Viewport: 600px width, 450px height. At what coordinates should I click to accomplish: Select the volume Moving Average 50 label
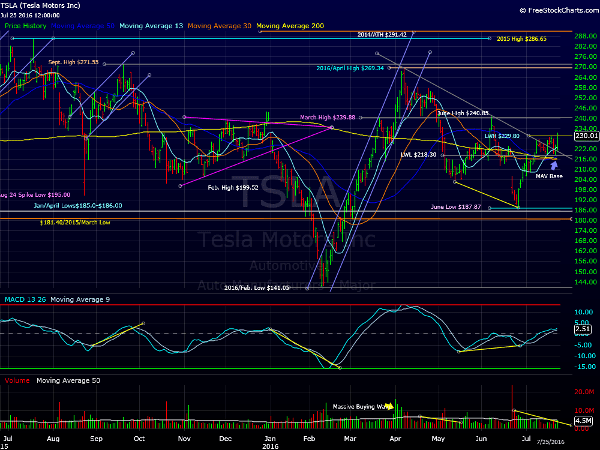pos(68,380)
